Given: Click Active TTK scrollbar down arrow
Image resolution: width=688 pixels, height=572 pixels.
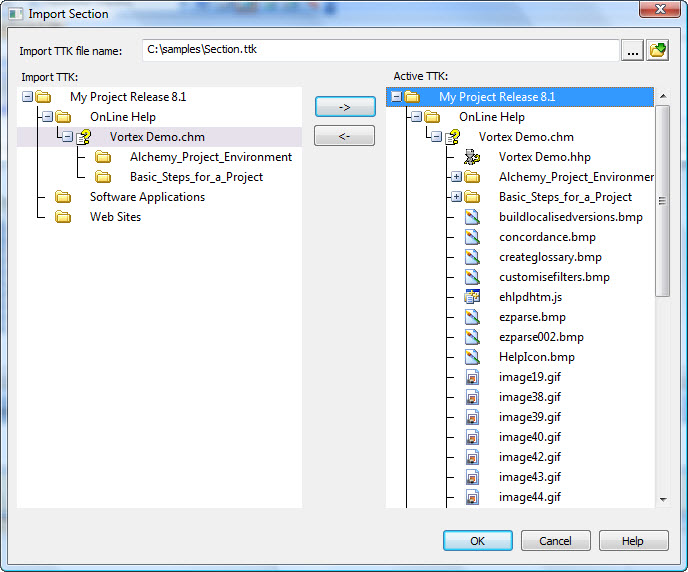Looking at the screenshot, I should [x=663, y=499].
